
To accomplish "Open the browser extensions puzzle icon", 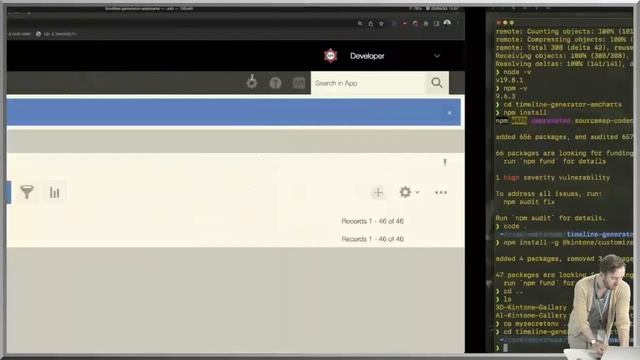I will tap(426, 24).
